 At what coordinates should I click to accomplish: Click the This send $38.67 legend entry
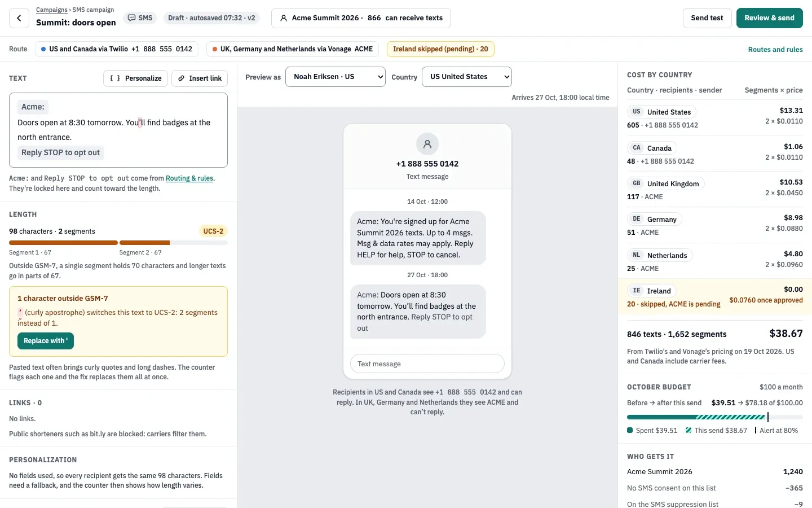click(716, 431)
